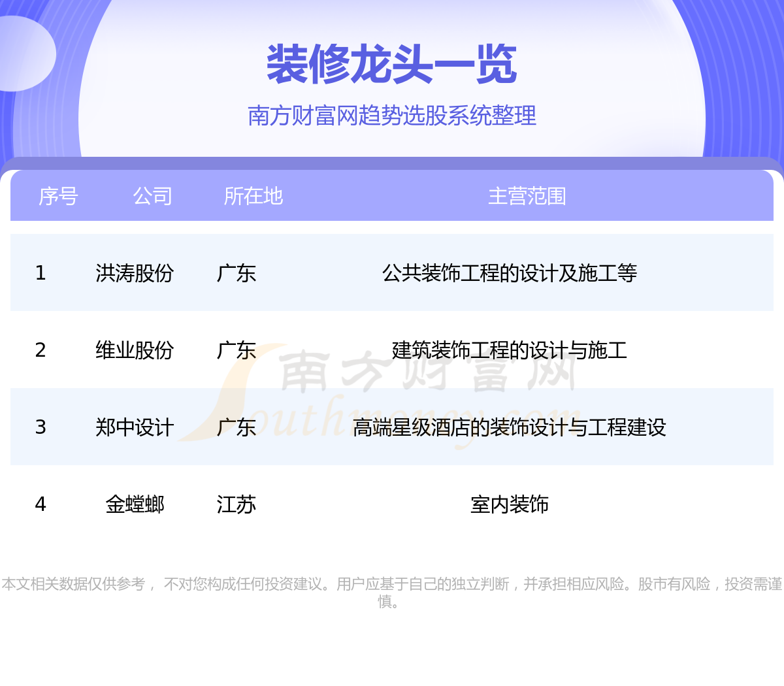Image resolution: width=784 pixels, height=686 pixels.
Task: Click the 所在地 column header
Action: 253,196
